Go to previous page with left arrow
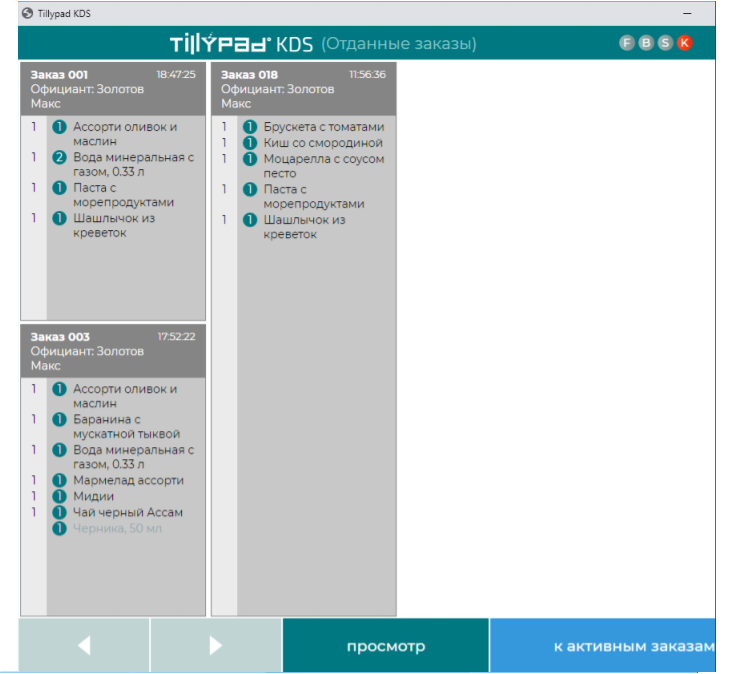 pyautogui.click(x=84, y=645)
